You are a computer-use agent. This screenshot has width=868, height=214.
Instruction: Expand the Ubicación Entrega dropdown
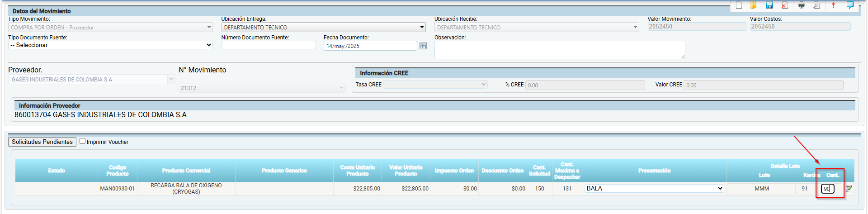tap(323, 28)
